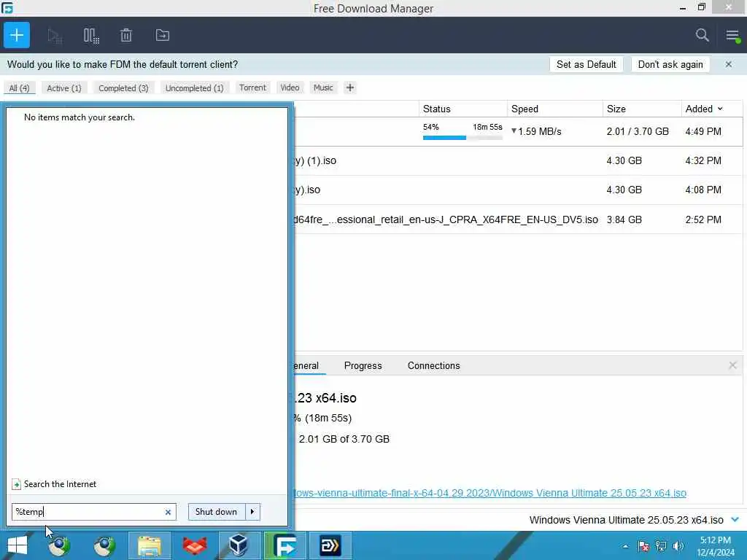Open the Windows Start button
747x560 pixels.
pos(18,545)
